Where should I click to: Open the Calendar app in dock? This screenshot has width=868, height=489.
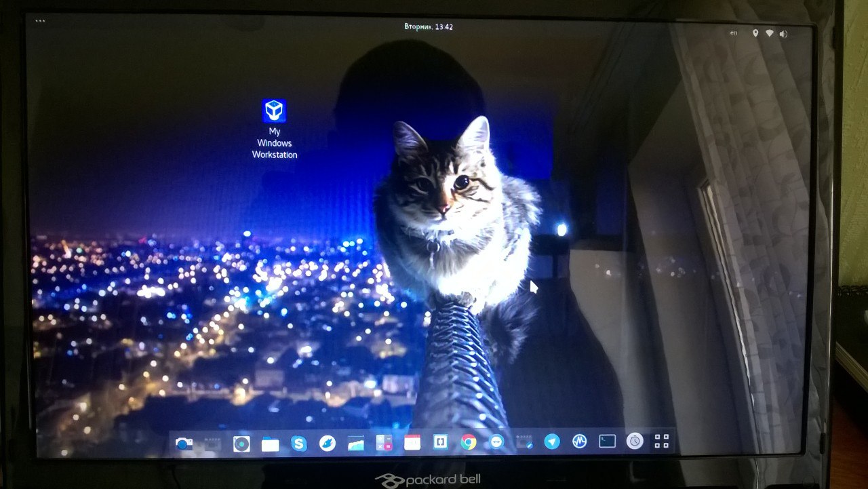point(412,443)
